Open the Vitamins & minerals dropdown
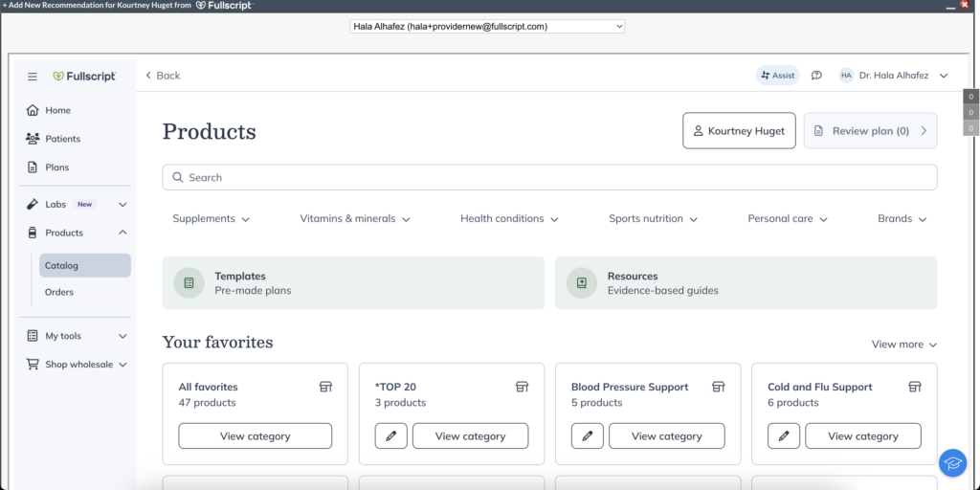Screen dimensions: 980x490 coord(355,219)
